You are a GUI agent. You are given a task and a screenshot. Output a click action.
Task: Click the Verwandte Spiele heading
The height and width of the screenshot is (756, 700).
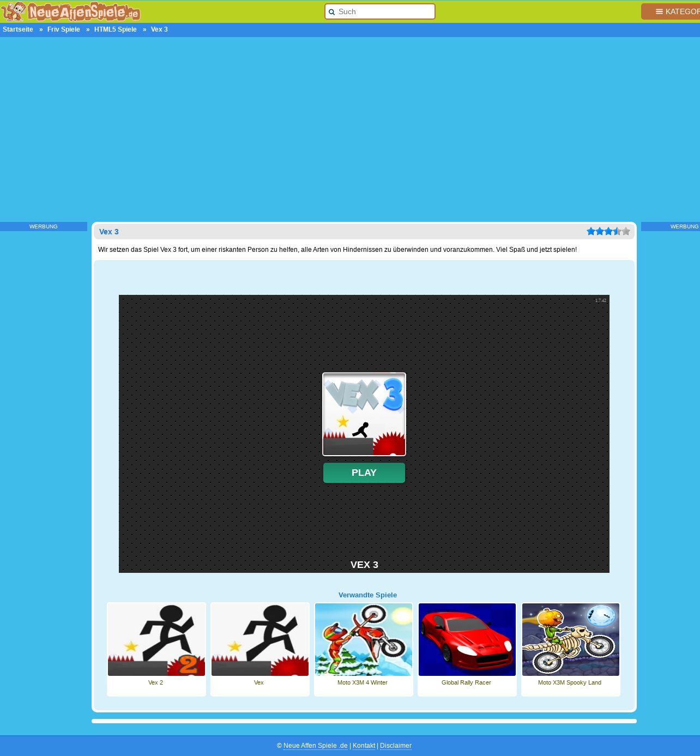367,595
